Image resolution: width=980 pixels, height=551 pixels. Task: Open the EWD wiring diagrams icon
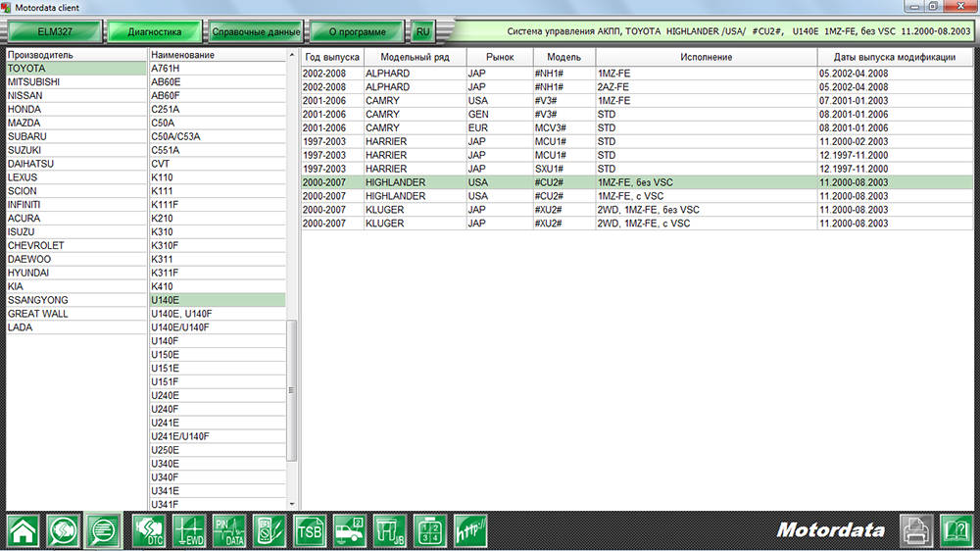190,530
